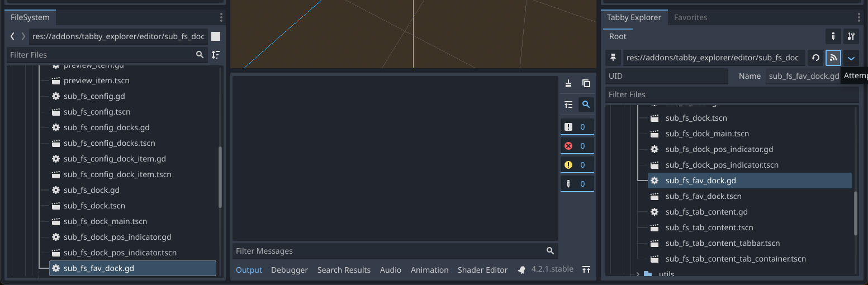Image resolution: width=868 pixels, height=285 pixels.
Task: Copy output selection with the copy icon
Action: 586,83
